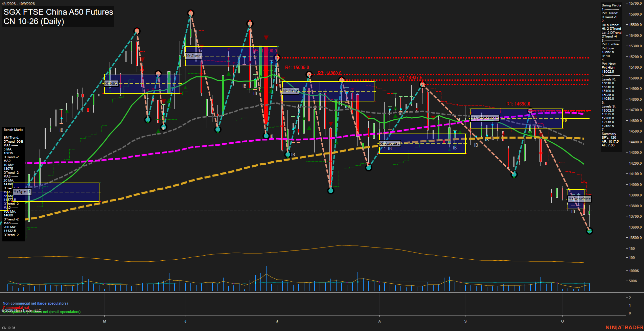The height and width of the screenshot is (331, 644).
Task: Select the 5 MA: 13815 benchmark entry
Action: tap(8, 151)
